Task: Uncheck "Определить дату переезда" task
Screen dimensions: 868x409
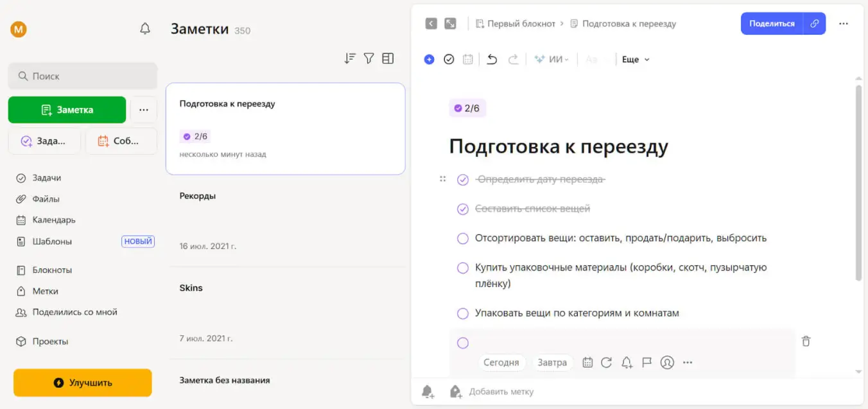Action: pyautogui.click(x=463, y=180)
